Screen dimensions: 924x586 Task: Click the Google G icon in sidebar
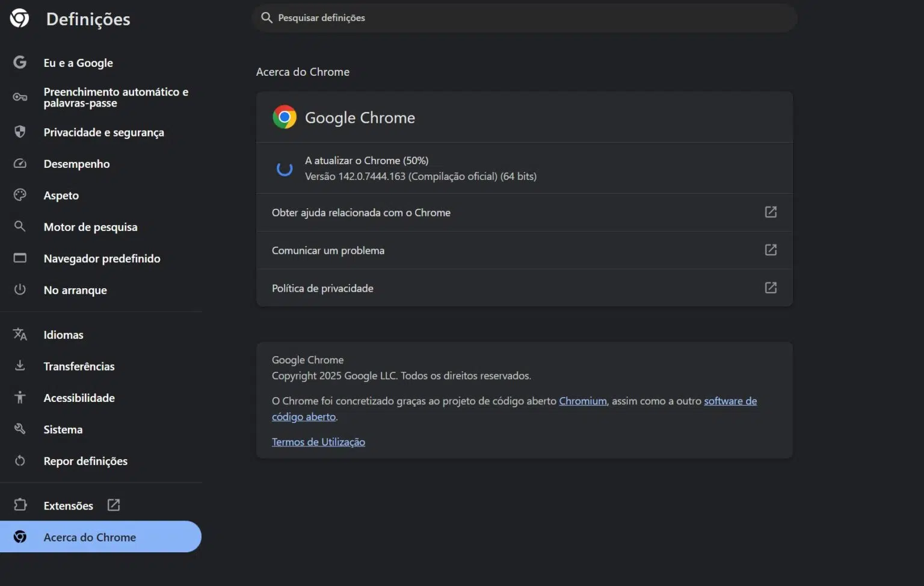coord(20,63)
